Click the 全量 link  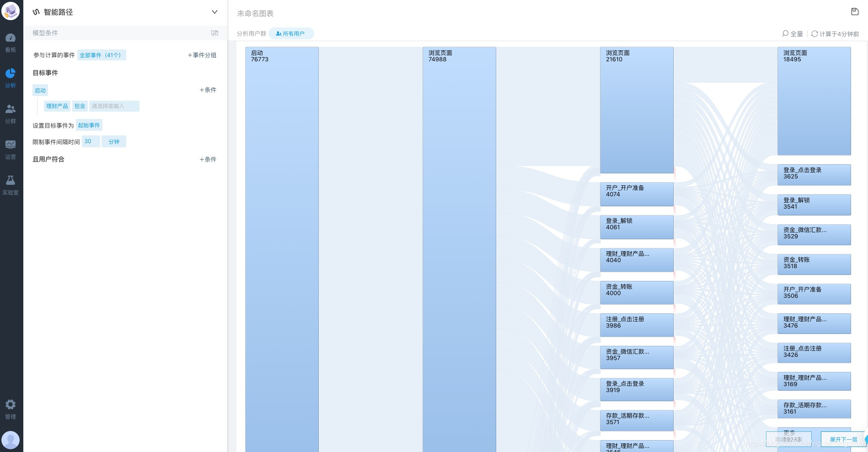pos(797,34)
